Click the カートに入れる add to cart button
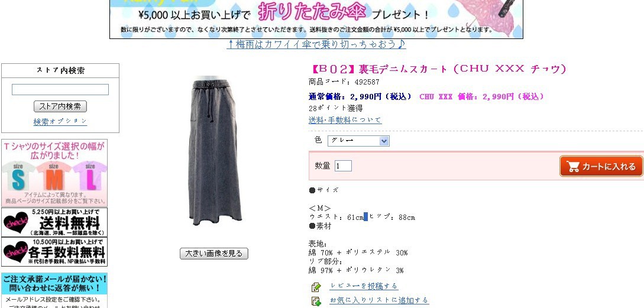Screen dimensions: 644x308 pos(601,166)
